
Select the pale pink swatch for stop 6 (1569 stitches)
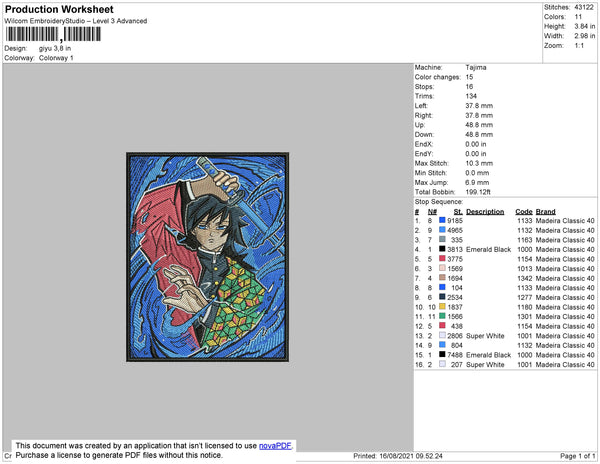pyautogui.click(x=442, y=268)
